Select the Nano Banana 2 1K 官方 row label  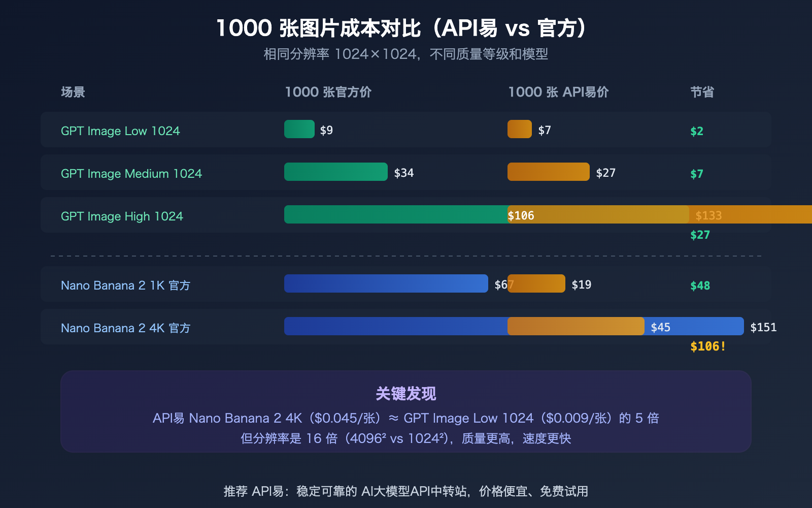(125, 285)
